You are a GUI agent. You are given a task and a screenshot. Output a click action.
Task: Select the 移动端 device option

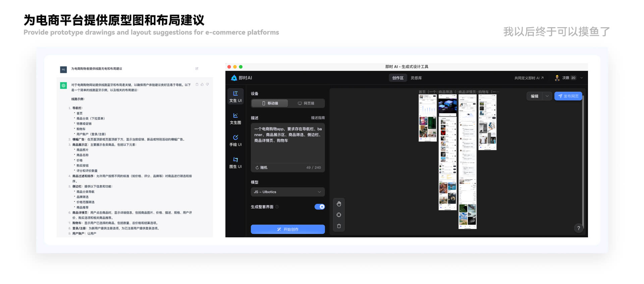tap(270, 103)
